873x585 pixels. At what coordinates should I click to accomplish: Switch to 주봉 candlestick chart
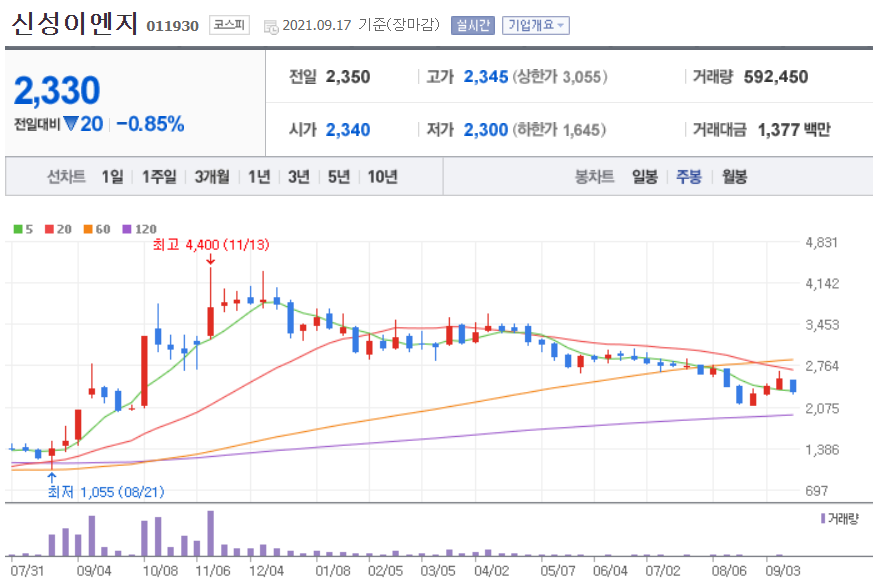pyautogui.click(x=689, y=176)
